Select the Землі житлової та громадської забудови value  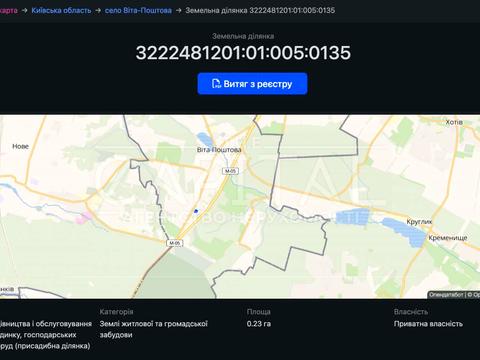(x=154, y=329)
